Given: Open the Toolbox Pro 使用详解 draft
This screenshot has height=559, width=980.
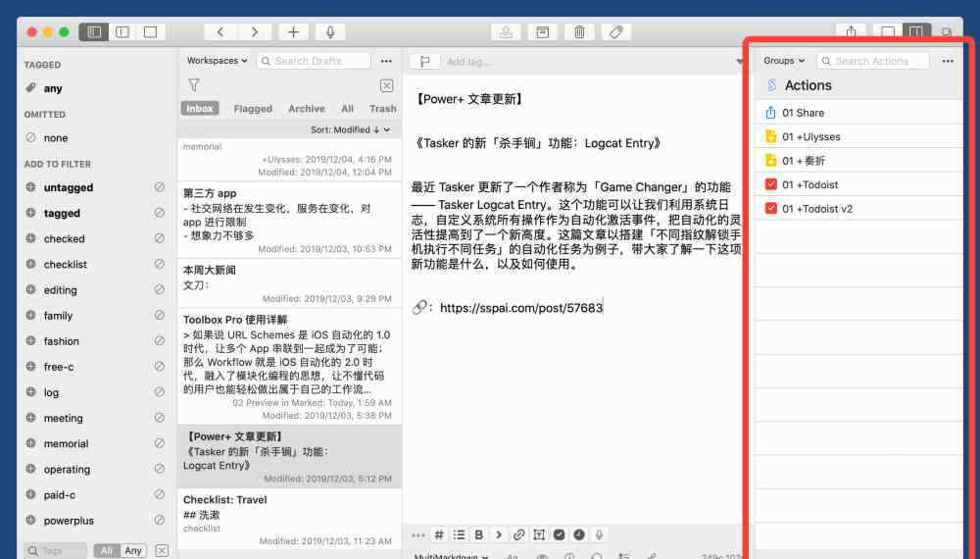Looking at the screenshot, I should (289, 367).
